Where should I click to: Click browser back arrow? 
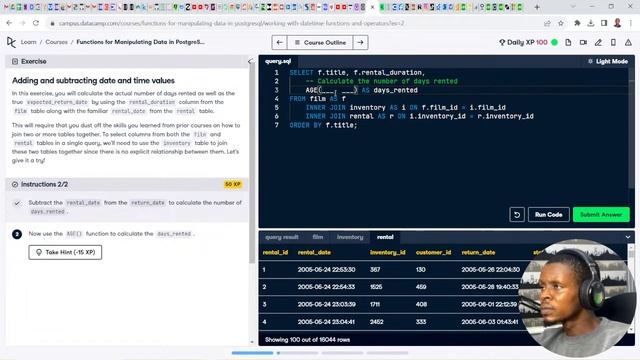point(9,23)
